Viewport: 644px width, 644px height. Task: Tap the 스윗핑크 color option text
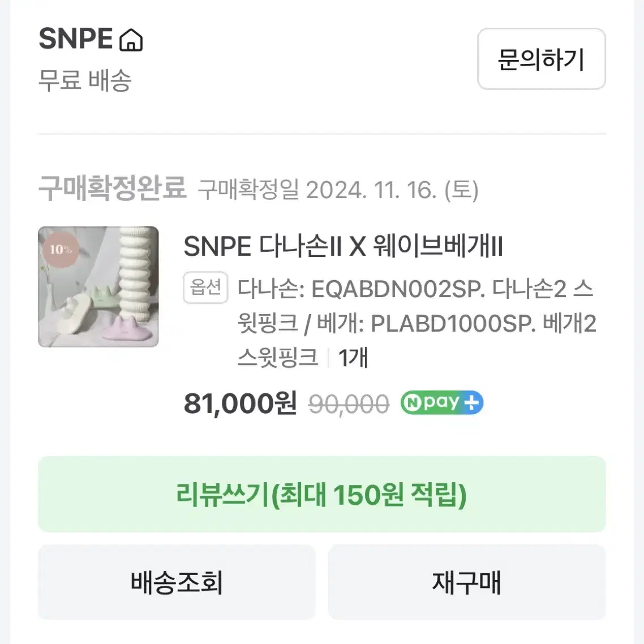coord(278,357)
